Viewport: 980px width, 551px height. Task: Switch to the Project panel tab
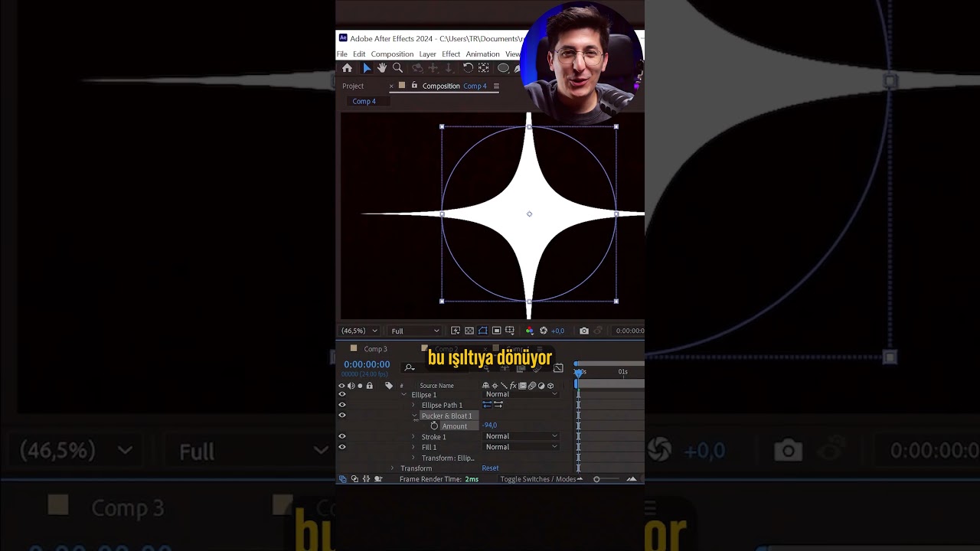(x=353, y=86)
